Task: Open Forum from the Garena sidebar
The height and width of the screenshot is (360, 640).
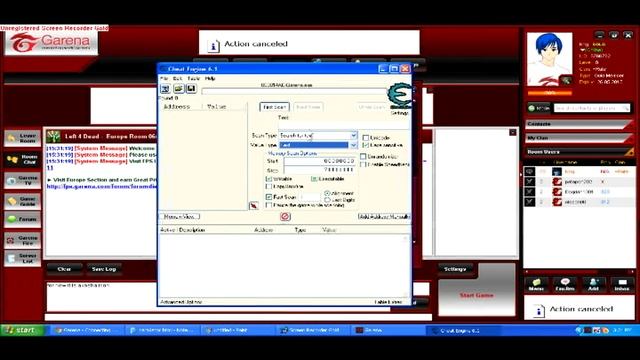Action: [x=23, y=219]
